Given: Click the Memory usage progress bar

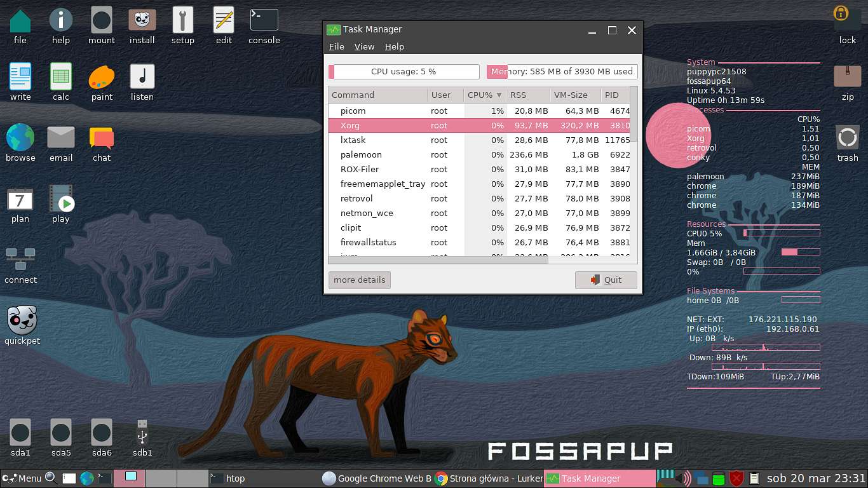Looking at the screenshot, I should click(562, 72).
